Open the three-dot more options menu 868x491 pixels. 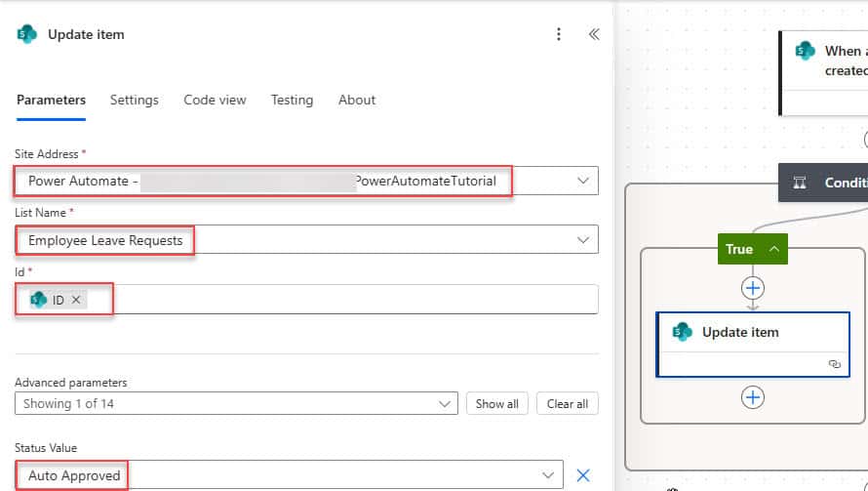[559, 34]
